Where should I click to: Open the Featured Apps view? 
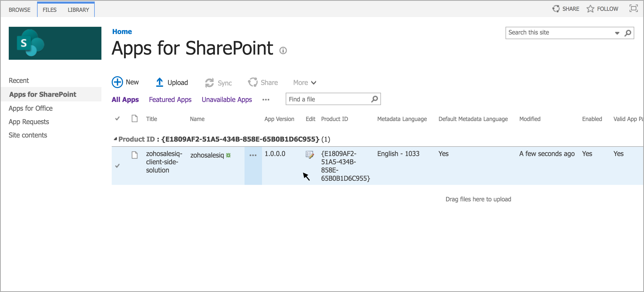pyautogui.click(x=170, y=100)
